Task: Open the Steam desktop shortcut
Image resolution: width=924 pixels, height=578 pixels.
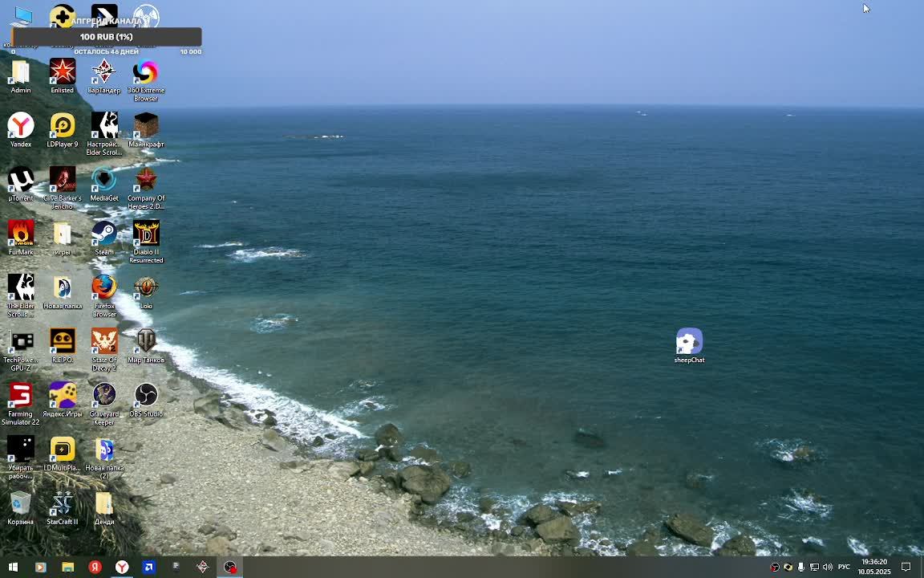Action: tap(103, 234)
